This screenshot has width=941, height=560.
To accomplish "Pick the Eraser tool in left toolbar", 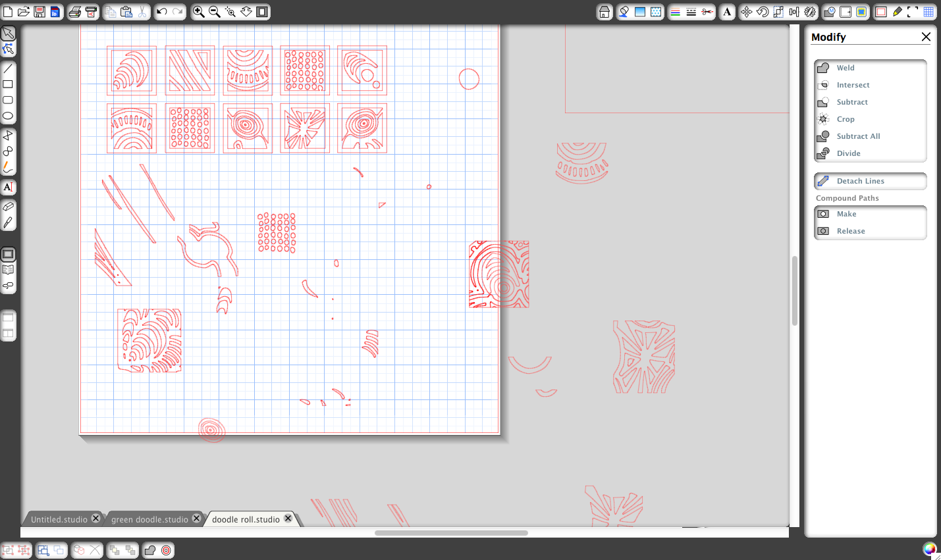I will (x=8, y=206).
